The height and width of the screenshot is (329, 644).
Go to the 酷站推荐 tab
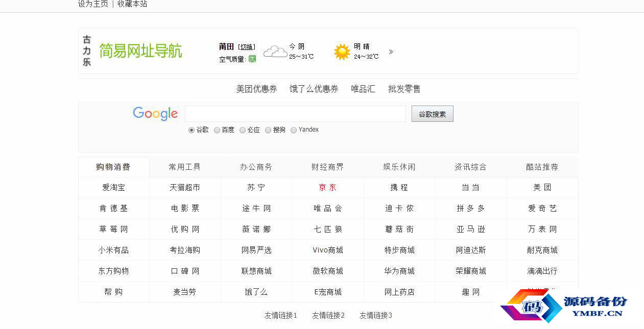(542, 167)
